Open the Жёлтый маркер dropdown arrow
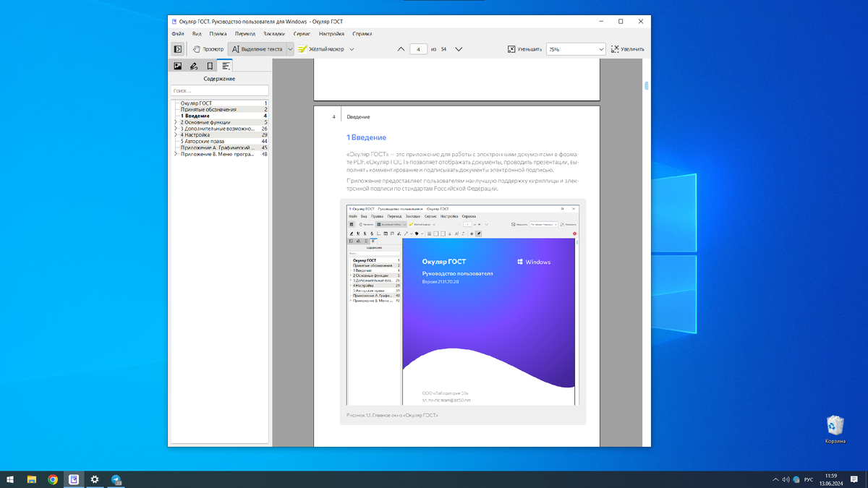 click(x=352, y=49)
